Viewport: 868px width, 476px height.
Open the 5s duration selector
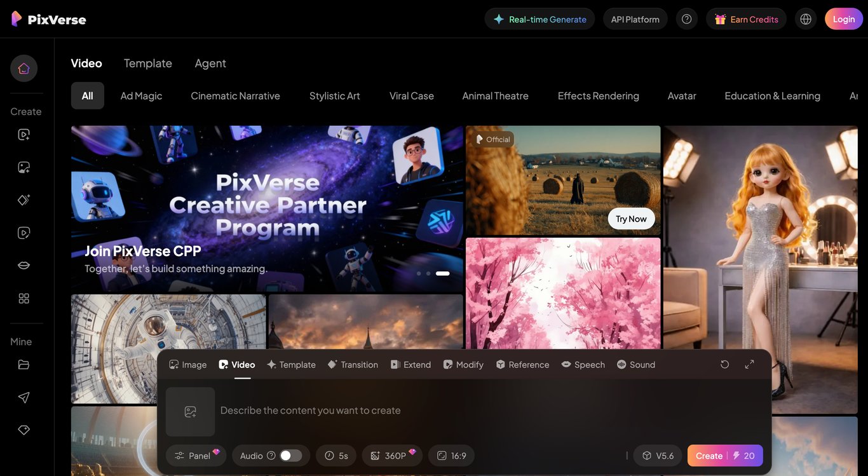(x=336, y=455)
